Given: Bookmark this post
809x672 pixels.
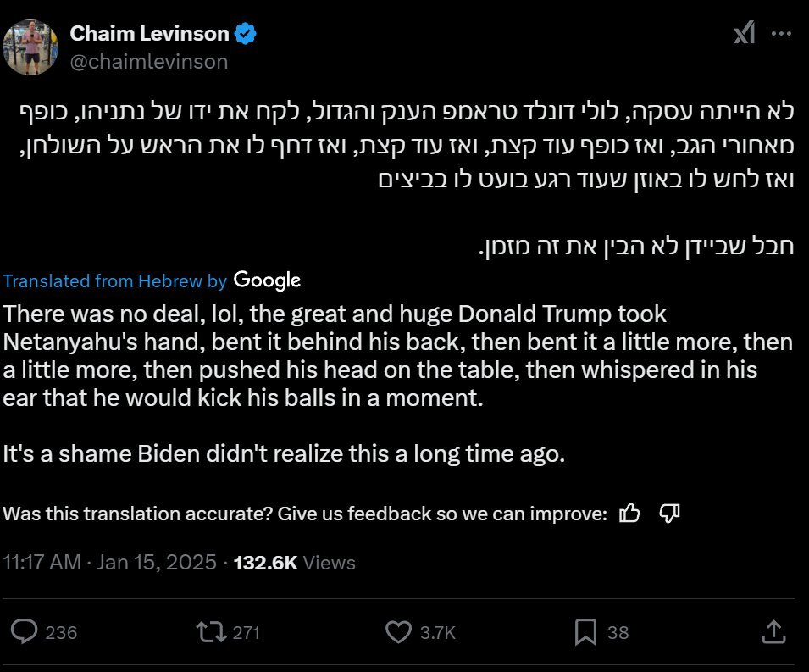Looking at the screenshot, I should (x=585, y=631).
